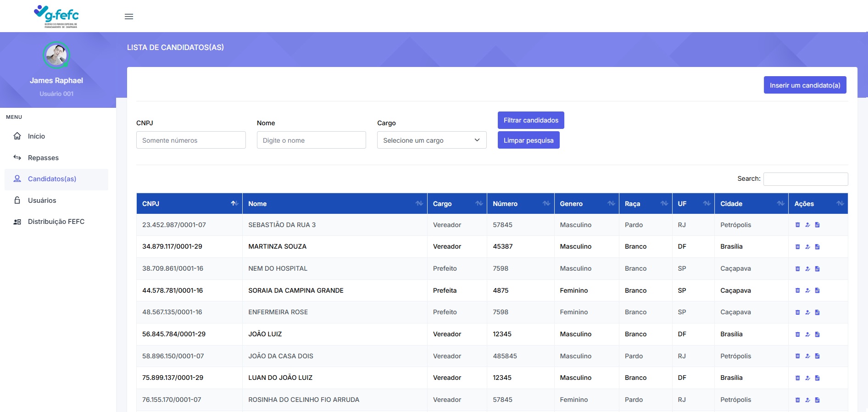
Task: Sort candidates by Cidade column
Action: [x=751, y=204]
